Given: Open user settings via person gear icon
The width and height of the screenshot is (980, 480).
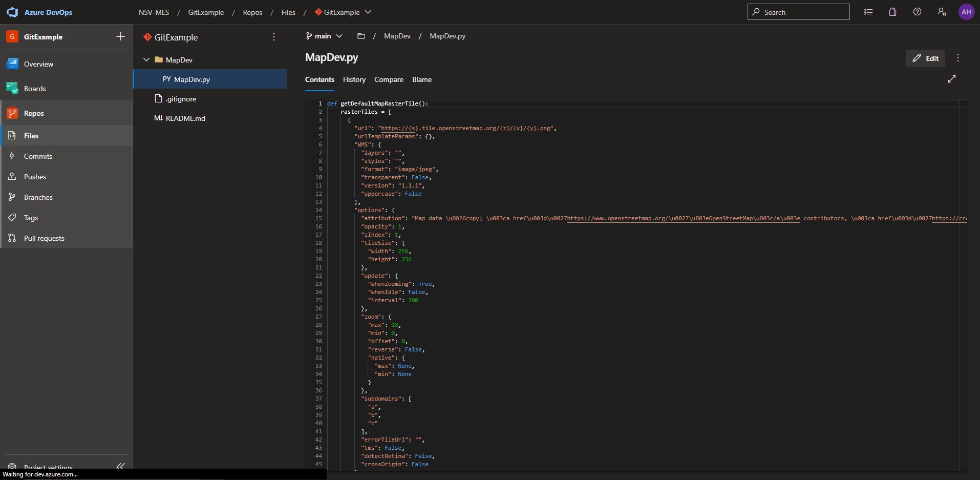Looking at the screenshot, I should click(x=942, y=11).
